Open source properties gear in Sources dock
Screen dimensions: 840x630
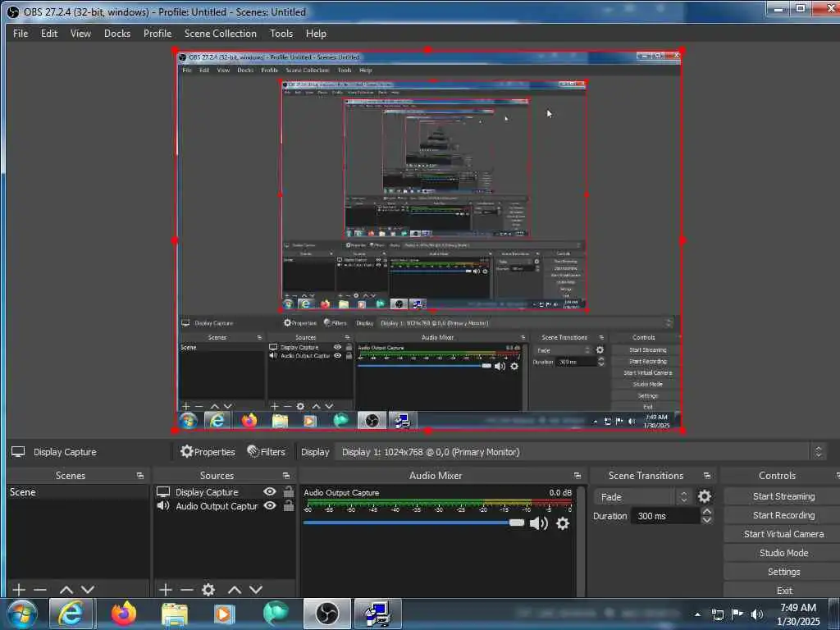[x=208, y=590]
